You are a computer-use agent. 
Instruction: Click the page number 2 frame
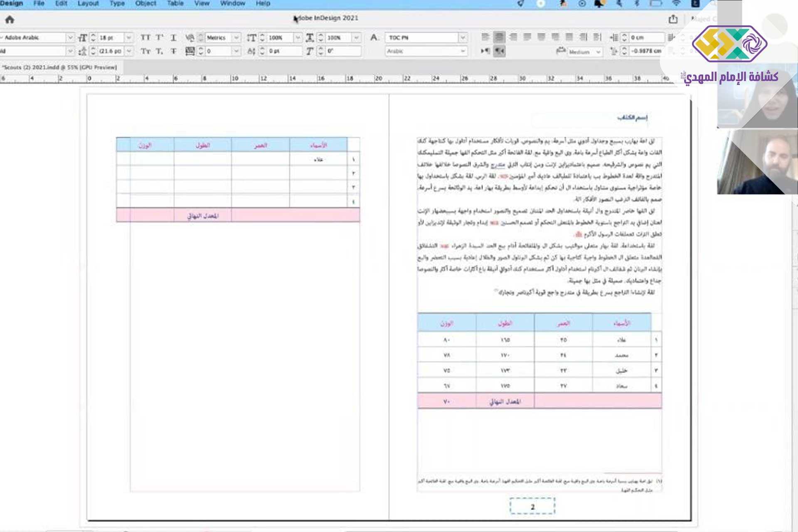click(x=532, y=506)
